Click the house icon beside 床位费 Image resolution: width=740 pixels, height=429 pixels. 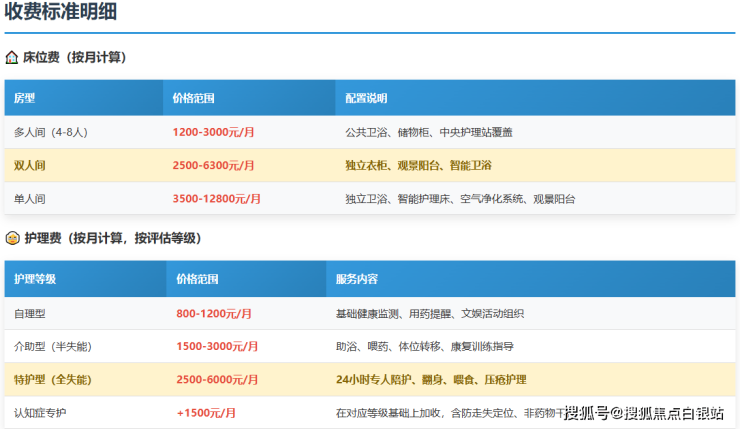tap(11, 58)
